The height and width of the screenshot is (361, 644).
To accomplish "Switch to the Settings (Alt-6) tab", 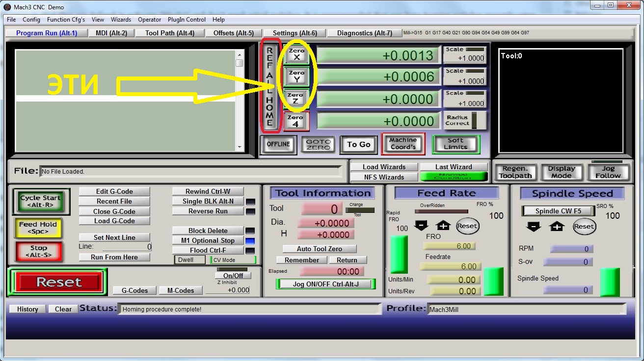I will point(295,33).
